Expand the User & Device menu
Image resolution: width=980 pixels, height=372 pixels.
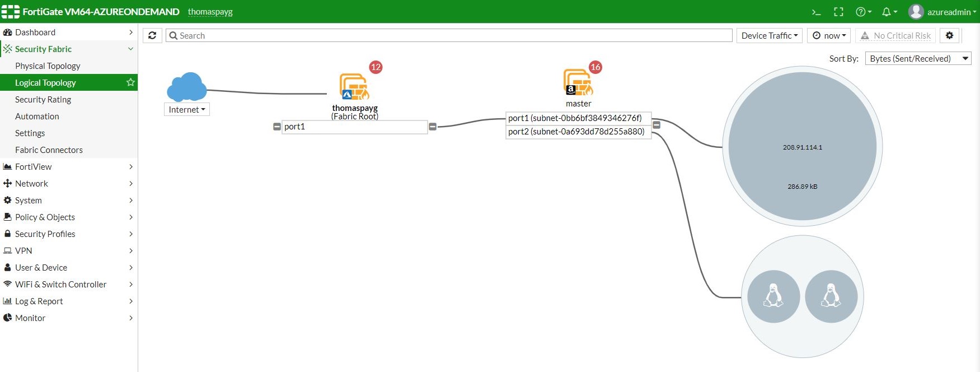[69, 267]
